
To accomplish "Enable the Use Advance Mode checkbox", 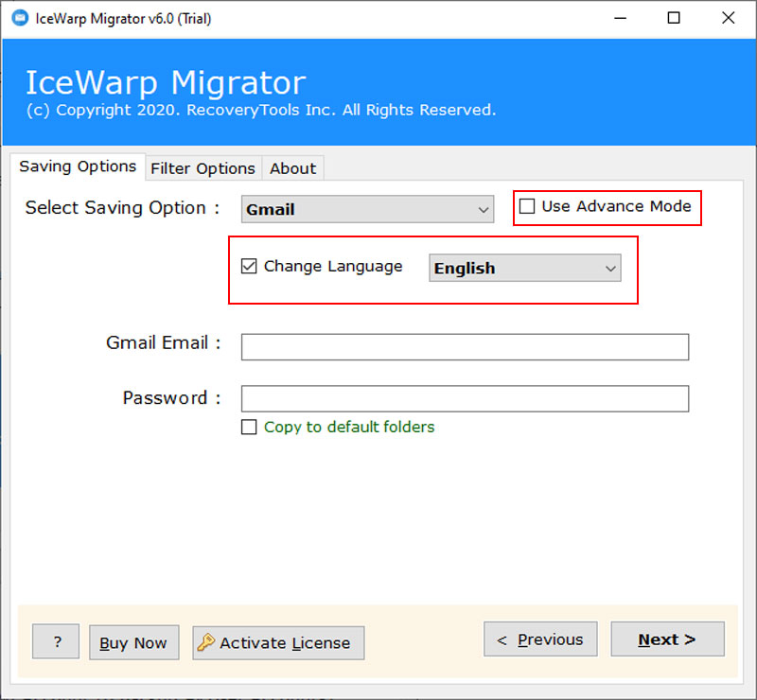I will (527, 206).
